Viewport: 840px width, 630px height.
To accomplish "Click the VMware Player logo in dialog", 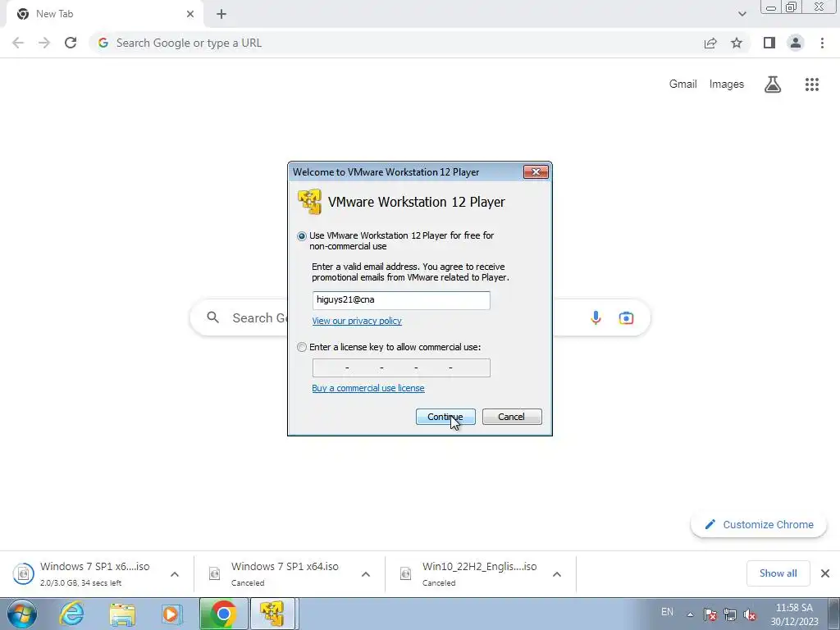I will pyautogui.click(x=309, y=202).
